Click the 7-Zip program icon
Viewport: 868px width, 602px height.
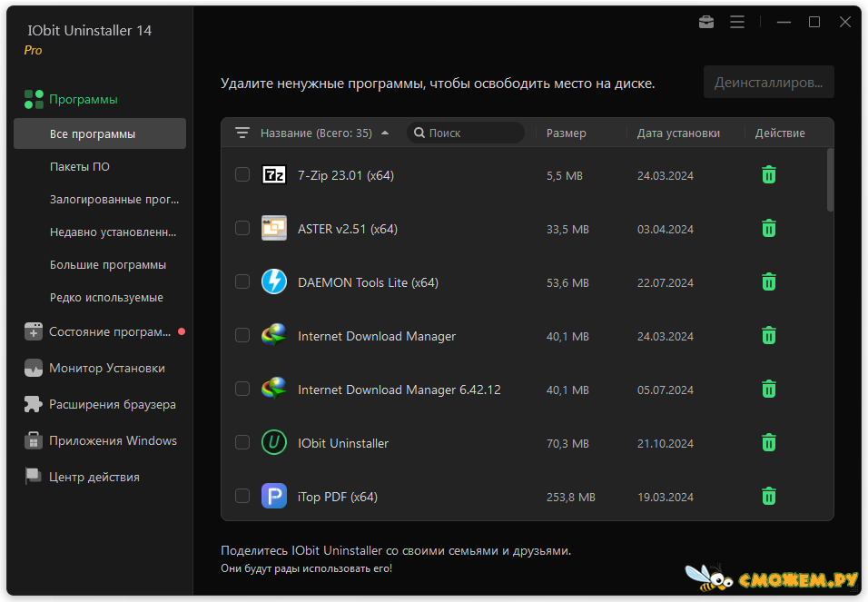point(274,175)
